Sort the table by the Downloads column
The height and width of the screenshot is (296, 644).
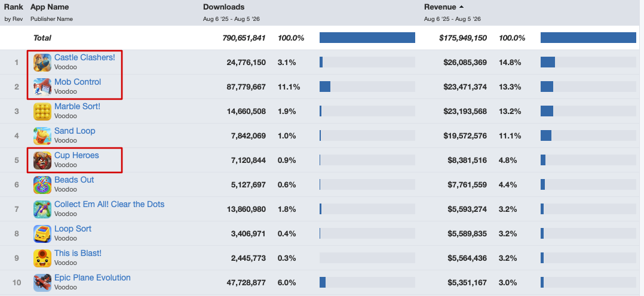point(223,7)
